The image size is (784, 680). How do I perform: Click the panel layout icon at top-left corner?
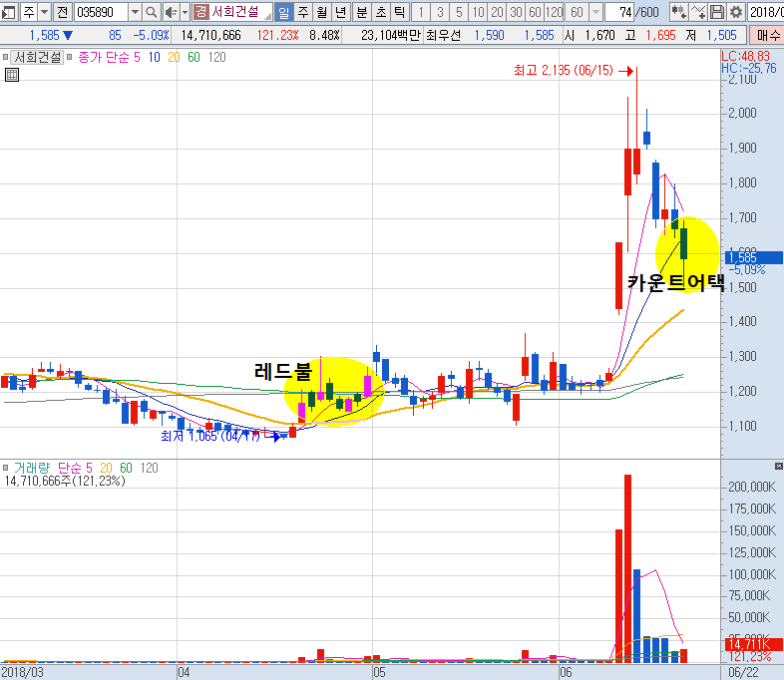[8, 12]
